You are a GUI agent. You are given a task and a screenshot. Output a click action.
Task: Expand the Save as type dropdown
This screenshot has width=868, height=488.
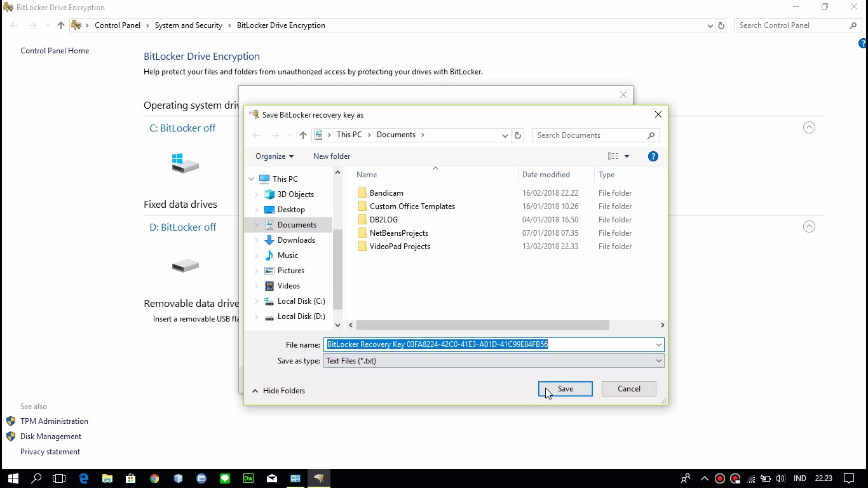(x=658, y=361)
